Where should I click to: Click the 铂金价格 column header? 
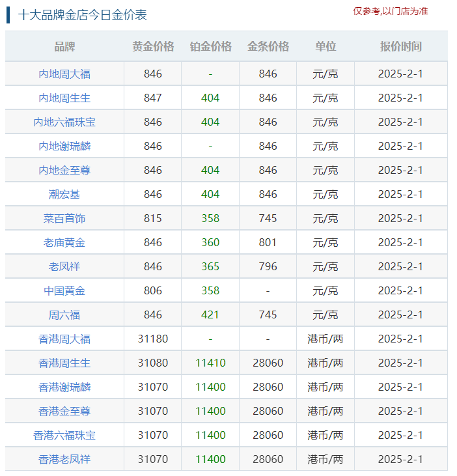pyautogui.click(x=210, y=46)
